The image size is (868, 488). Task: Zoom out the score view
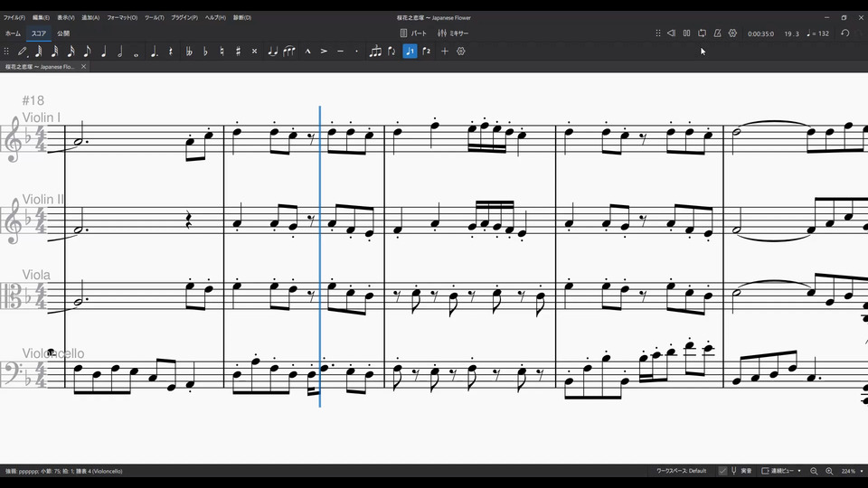coord(814,471)
